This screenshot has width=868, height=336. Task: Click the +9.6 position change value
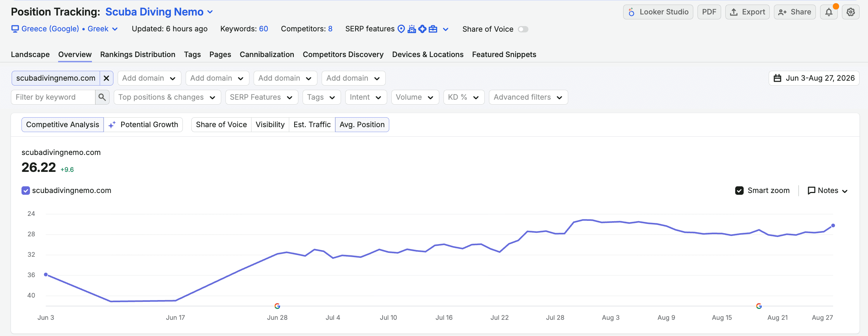[x=67, y=170]
